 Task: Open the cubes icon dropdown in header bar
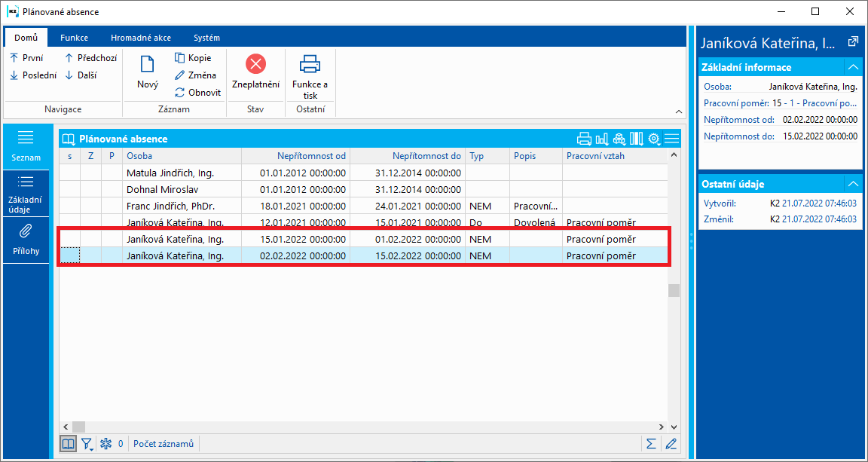coord(619,139)
